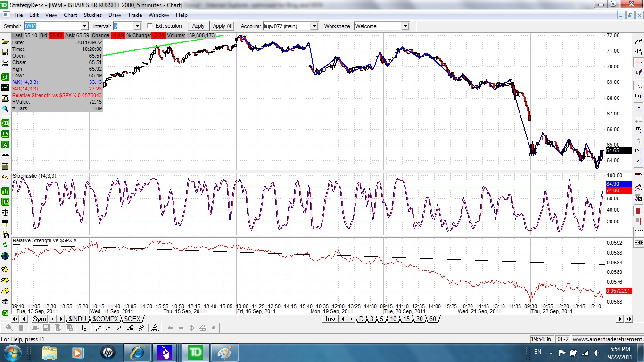Open the Draw menu
Screen dimensions: 644x362
[115, 15]
